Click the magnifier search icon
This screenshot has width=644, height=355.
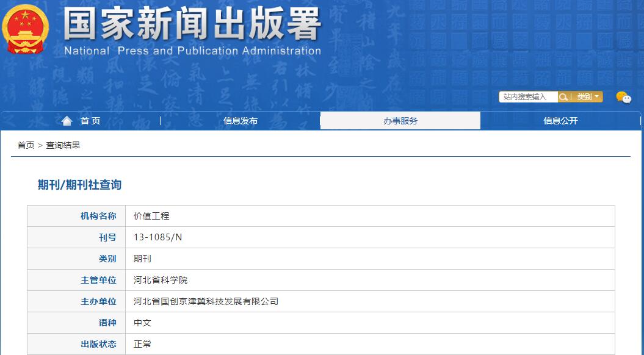[564, 97]
